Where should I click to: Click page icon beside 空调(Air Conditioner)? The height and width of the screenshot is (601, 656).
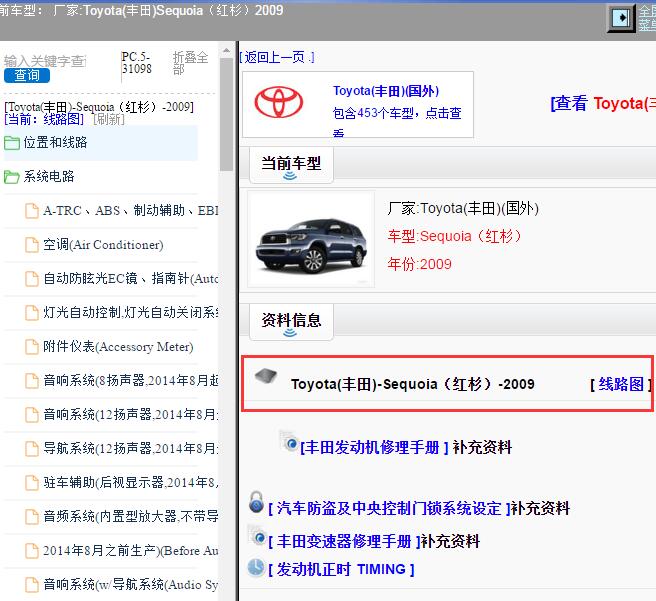click(32, 245)
